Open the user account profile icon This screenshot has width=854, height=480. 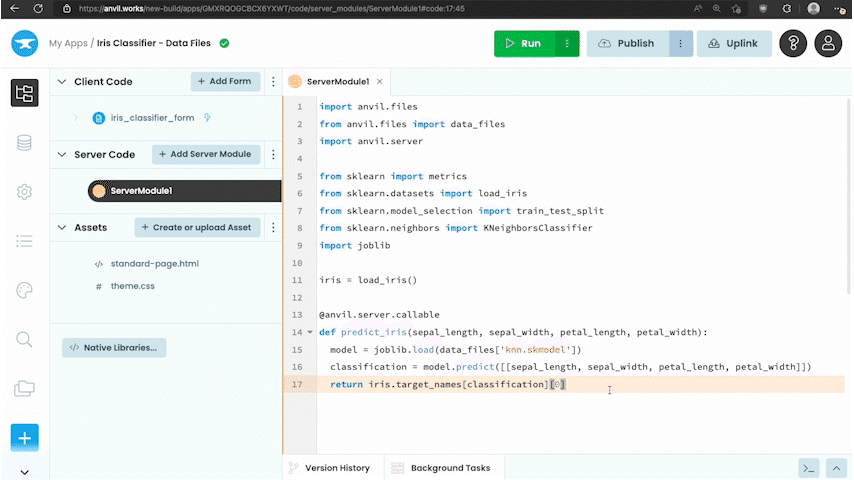828,44
